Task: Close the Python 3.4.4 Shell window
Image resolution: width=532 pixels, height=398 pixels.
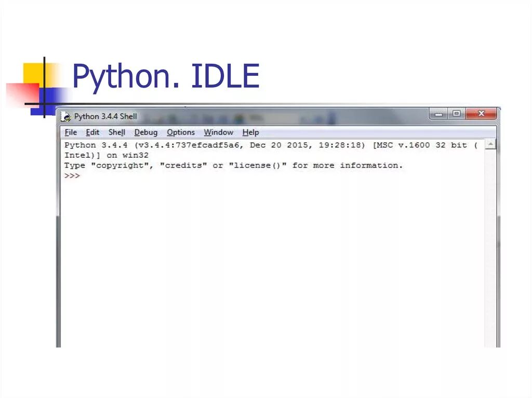Action: pos(481,114)
